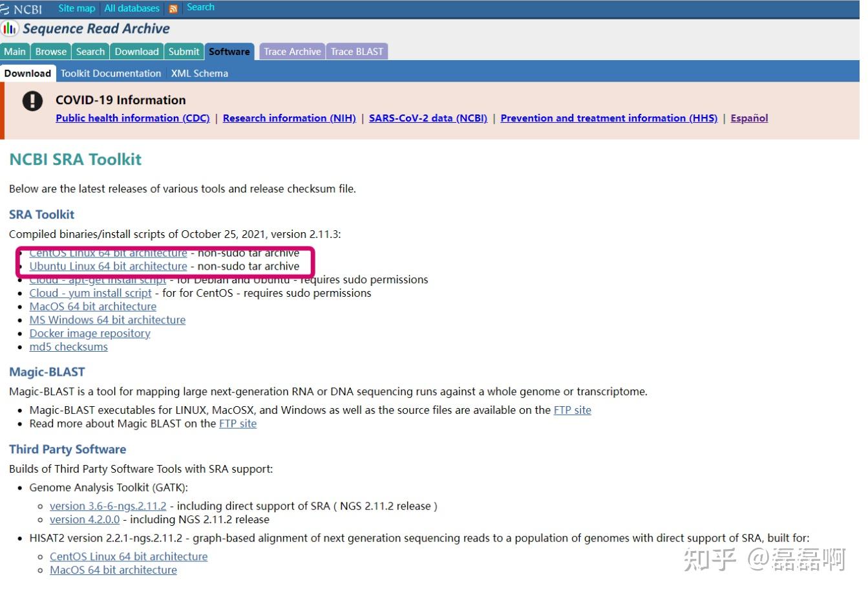This screenshot has height=595, width=868.
Task: Switch to the Main tab
Action: [15, 52]
